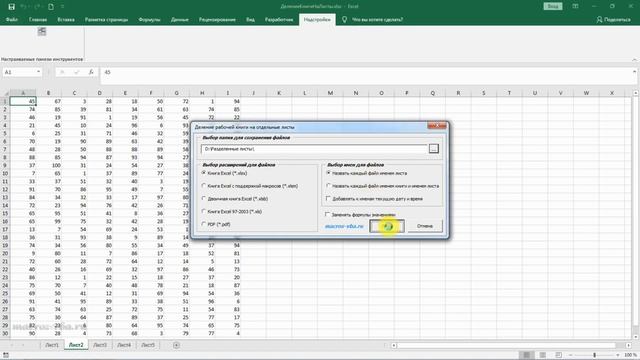Click the lightbulb Tell Me icon
Image resolution: width=640 pixels, height=360 pixels.
pos(344,19)
